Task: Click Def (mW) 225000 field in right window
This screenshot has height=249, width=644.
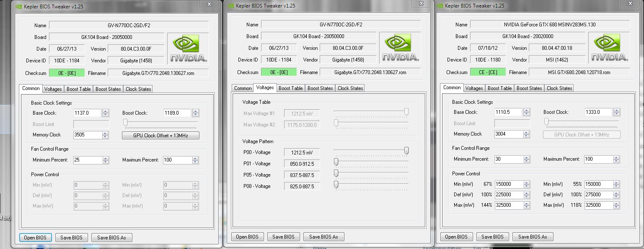Action: pos(509,195)
